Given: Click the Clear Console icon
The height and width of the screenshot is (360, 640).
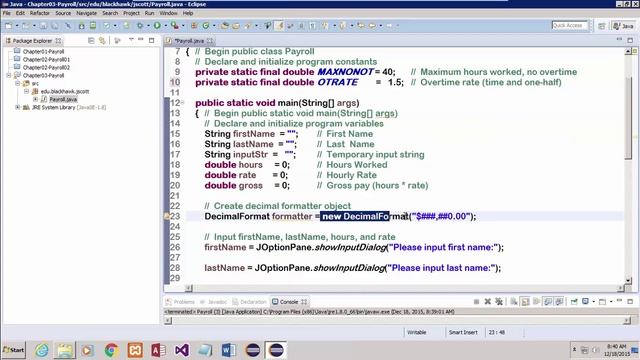Looking at the screenshot, I should coord(513,302).
